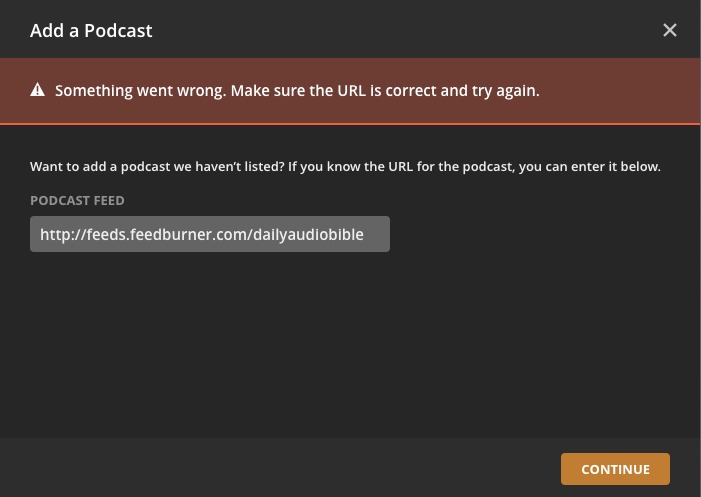
Task: Focus the Podcast Feed URL field
Action: click(x=210, y=235)
